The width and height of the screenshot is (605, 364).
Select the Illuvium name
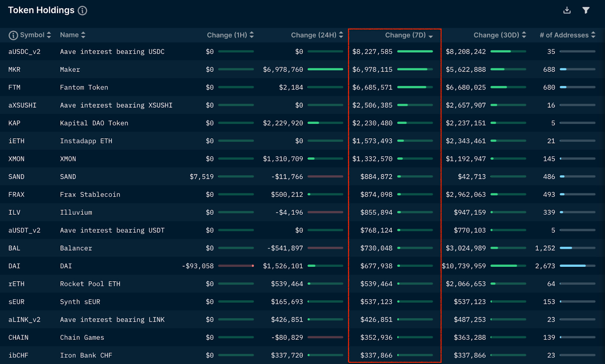[x=76, y=212]
